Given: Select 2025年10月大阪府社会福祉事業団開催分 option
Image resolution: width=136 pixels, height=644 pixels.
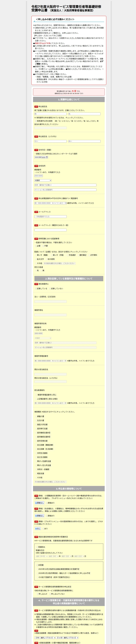Looking at the screenshot, I should [x=38, y=569].
